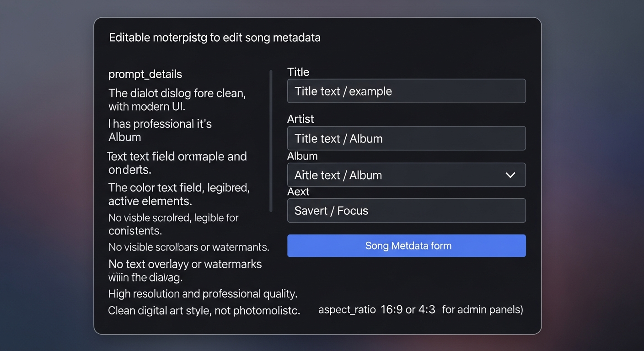Click the Album label above the dropdown
Image resolution: width=644 pixels, height=351 pixels.
coord(302,156)
